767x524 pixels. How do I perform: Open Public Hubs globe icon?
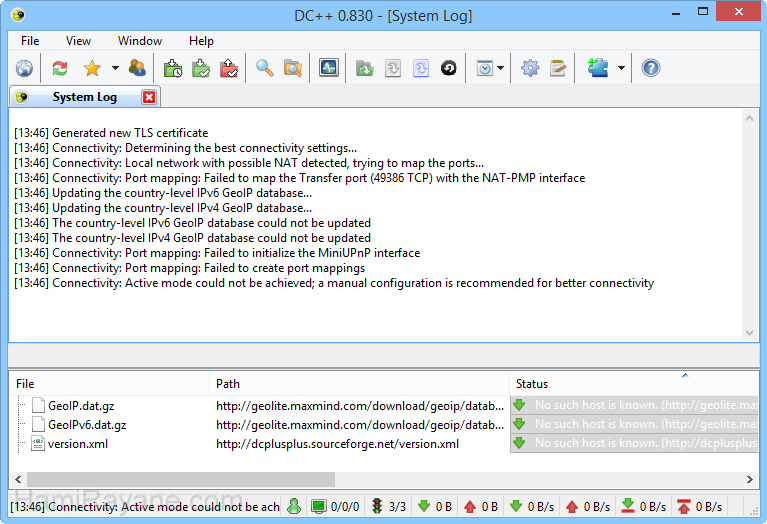[24, 68]
